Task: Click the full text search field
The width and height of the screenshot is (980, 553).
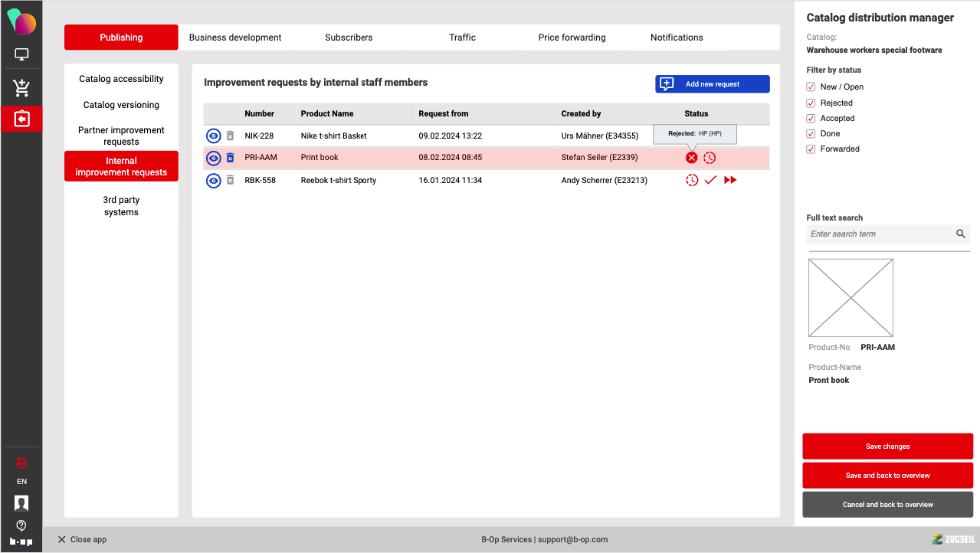Action: click(x=880, y=234)
